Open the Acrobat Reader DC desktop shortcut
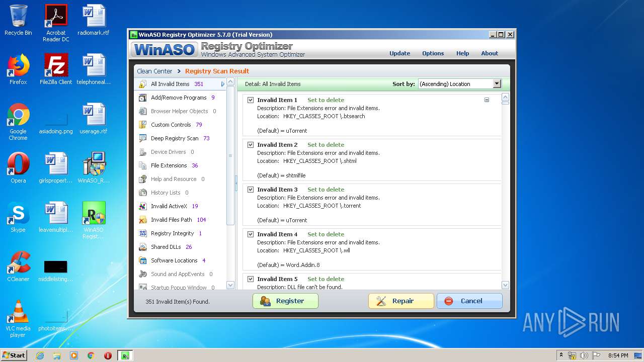Image resolution: width=644 pixels, height=362 pixels. 56,23
